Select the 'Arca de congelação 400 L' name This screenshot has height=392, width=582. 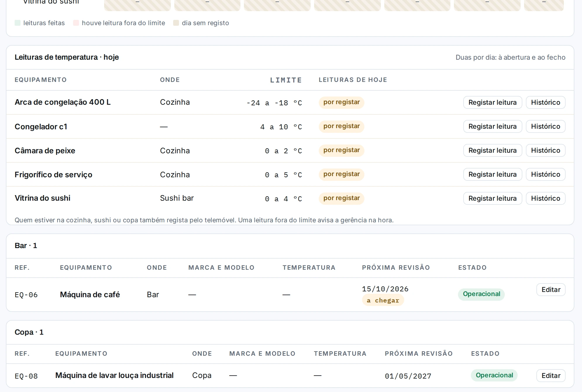pyautogui.click(x=63, y=102)
